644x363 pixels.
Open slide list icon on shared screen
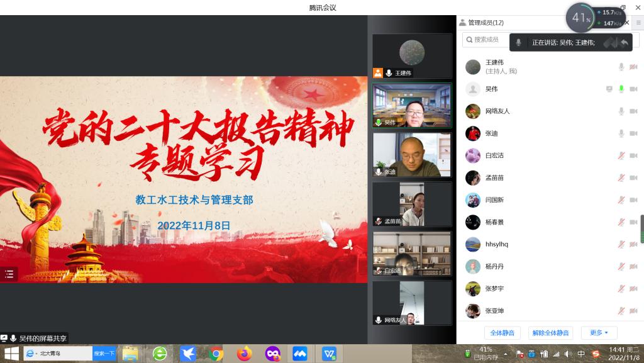click(x=9, y=274)
